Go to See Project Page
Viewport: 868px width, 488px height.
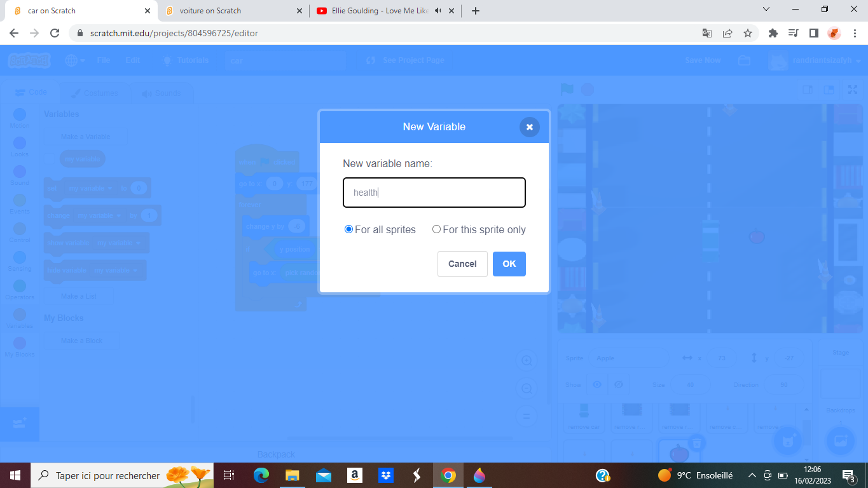(x=405, y=60)
